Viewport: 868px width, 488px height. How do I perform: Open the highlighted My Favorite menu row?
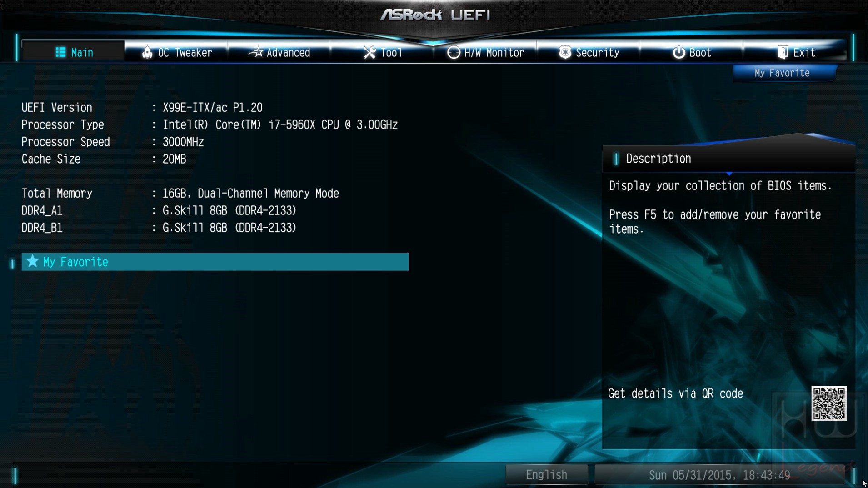click(215, 262)
